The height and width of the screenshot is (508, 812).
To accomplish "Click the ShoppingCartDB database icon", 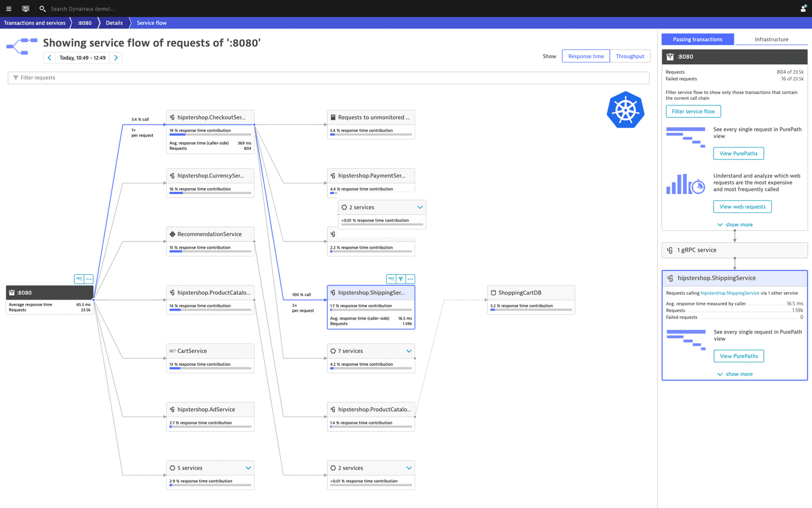I will coord(493,293).
